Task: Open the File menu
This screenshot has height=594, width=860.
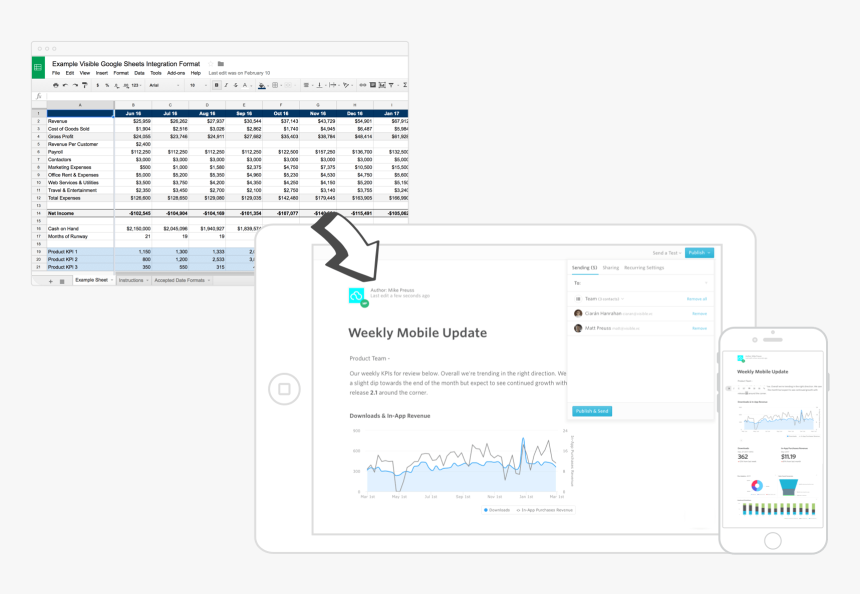Action: click(x=56, y=73)
